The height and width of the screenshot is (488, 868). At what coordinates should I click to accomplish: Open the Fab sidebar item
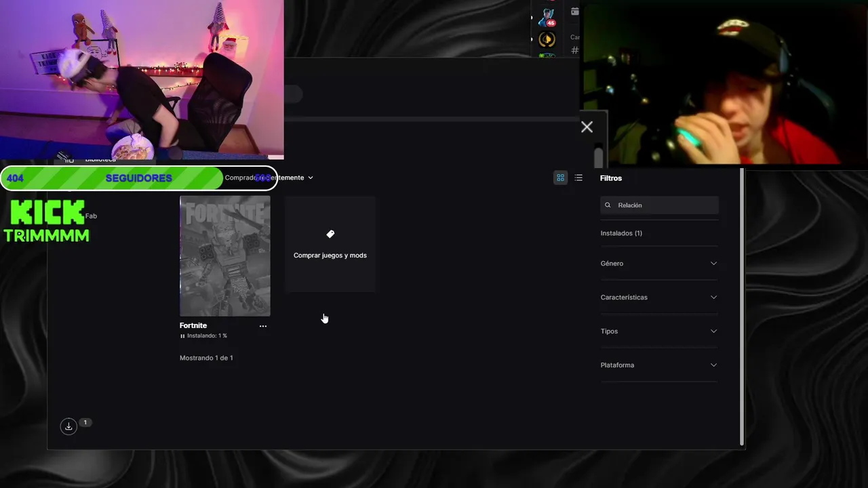(x=91, y=216)
